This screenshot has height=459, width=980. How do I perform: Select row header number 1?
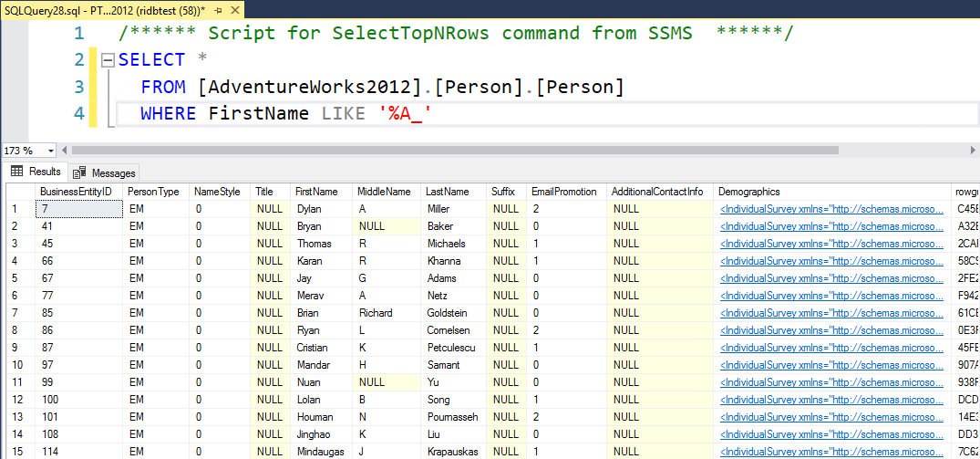click(x=20, y=209)
